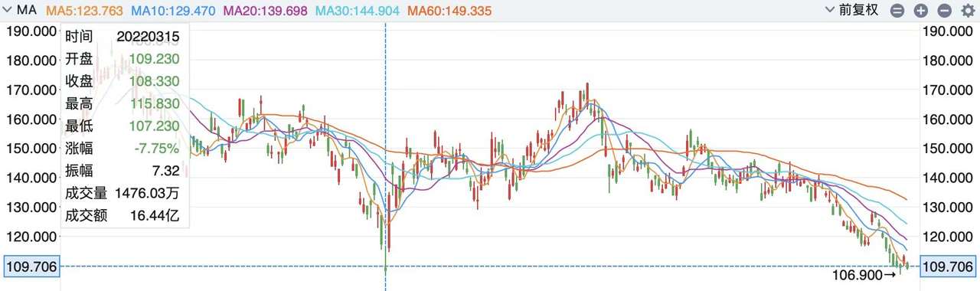Click the right axis label 130.000
The image size is (980, 291).
click(x=947, y=208)
